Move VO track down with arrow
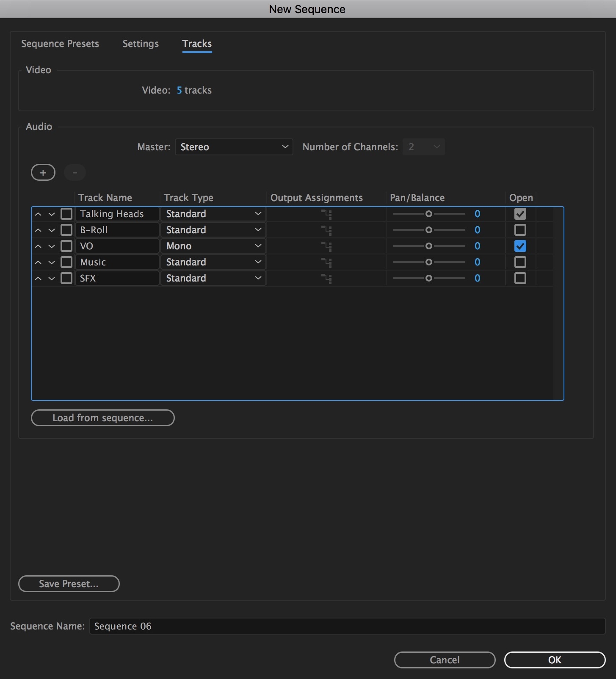Viewport: 616px width, 679px height. pos(52,246)
